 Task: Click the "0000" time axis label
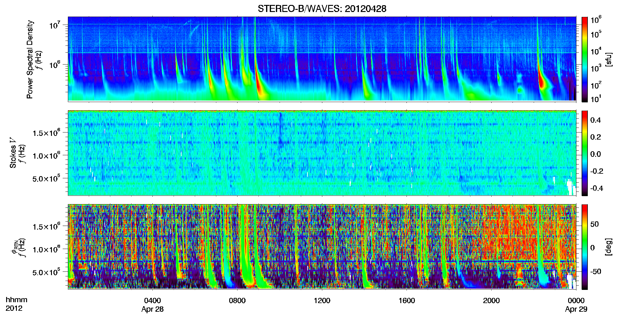click(x=576, y=301)
